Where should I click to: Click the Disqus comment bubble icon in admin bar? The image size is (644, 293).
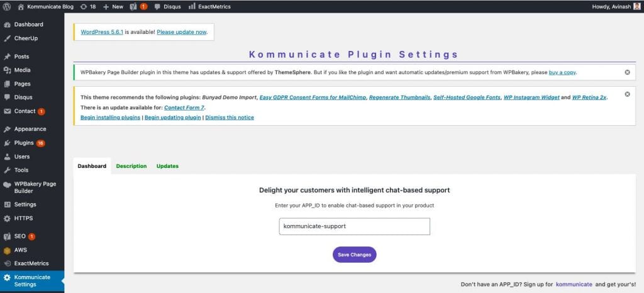click(157, 6)
